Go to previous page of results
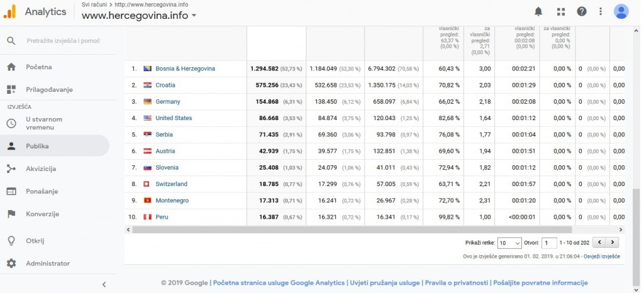The height and width of the screenshot is (293, 644). pyautogui.click(x=599, y=242)
